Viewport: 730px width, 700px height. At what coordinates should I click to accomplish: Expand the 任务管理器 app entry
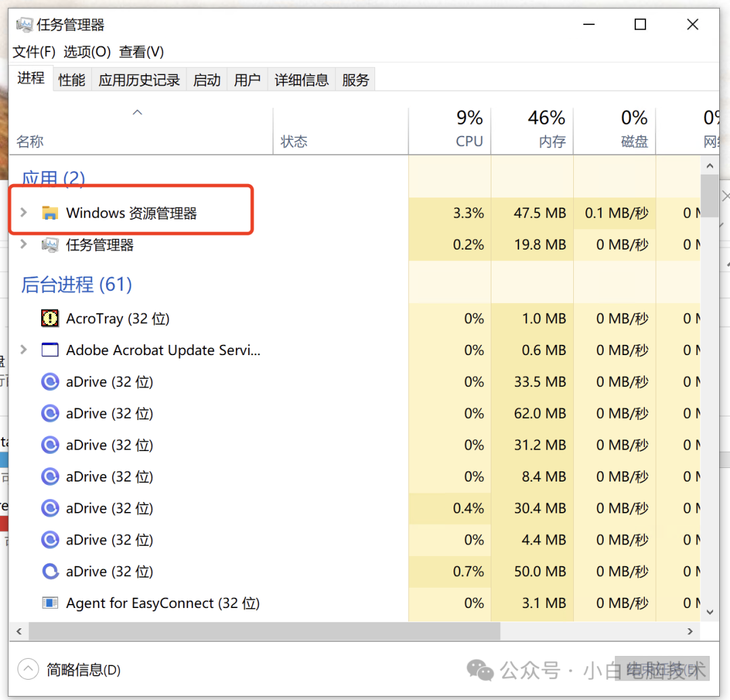tap(24, 245)
